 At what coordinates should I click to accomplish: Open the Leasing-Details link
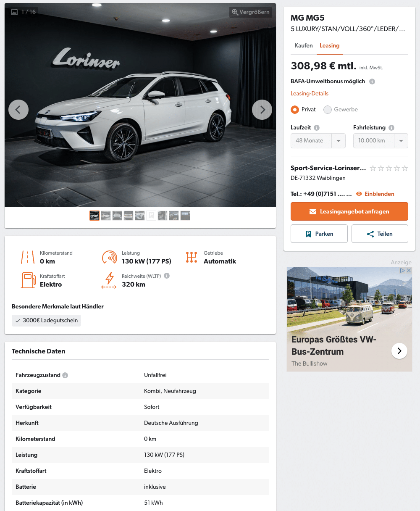click(x=310, y=93)
